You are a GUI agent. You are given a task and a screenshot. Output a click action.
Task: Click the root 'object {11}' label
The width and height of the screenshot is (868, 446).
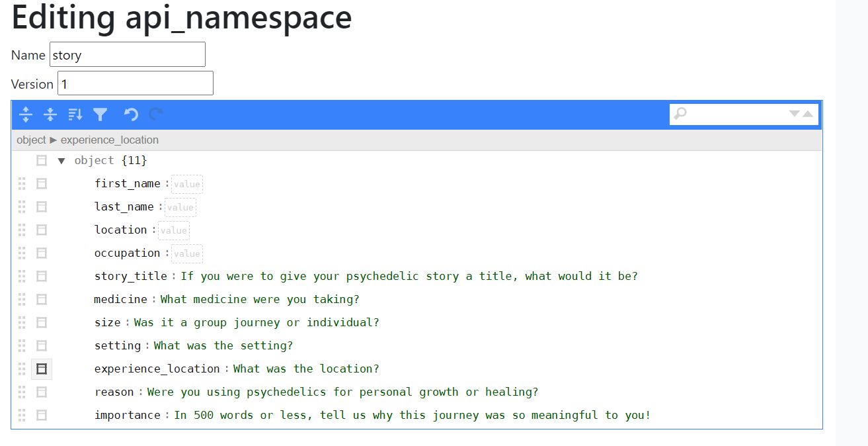tap(110, 160)
